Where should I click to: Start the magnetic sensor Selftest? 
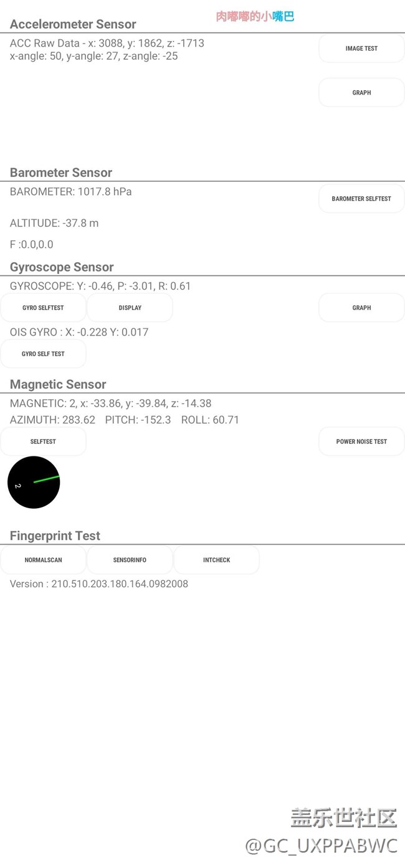[43, 441]
